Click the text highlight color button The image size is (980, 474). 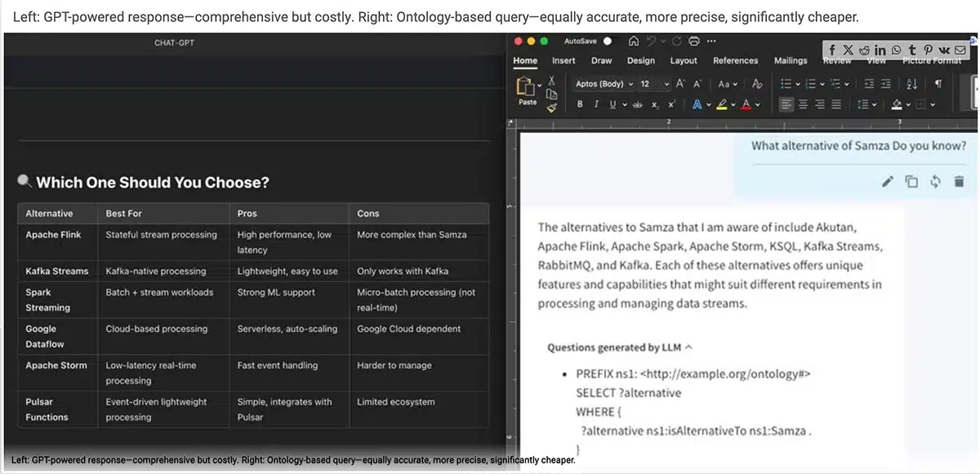[x=721, y=104]
